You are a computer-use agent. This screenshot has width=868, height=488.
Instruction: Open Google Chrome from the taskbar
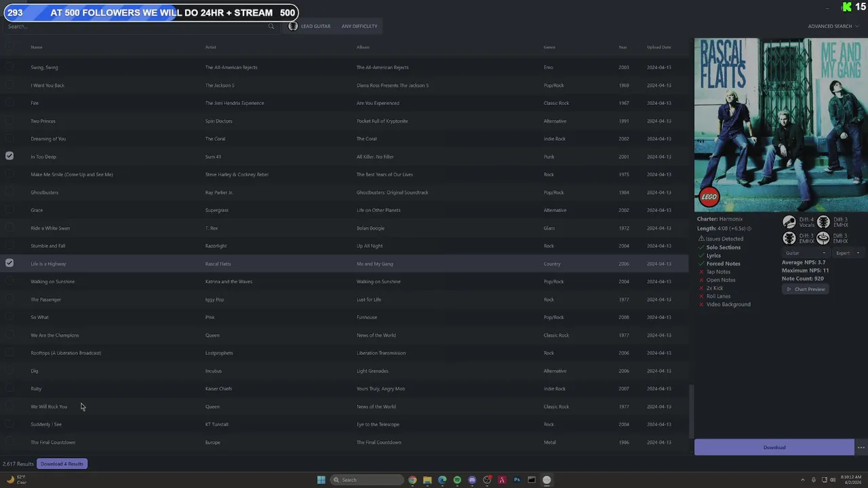tap(412, 480)
